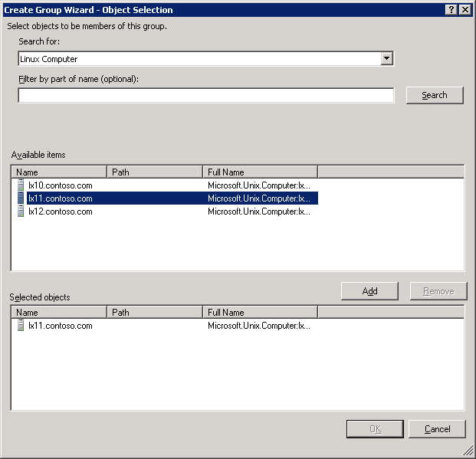Select lx10.contoso.com in Available items

pyautogui.click(x=60, y=185)
